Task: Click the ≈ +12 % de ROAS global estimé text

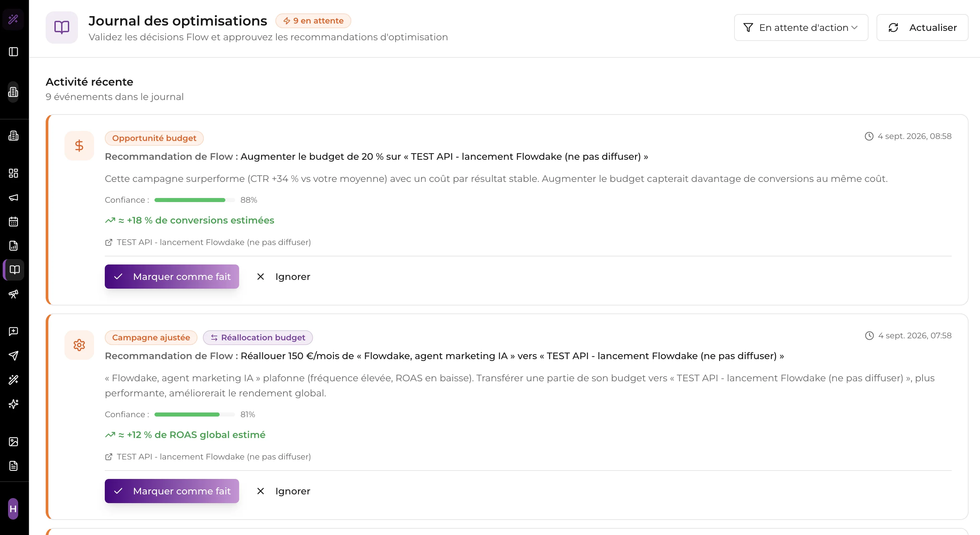Action: [x=185, y=435]
